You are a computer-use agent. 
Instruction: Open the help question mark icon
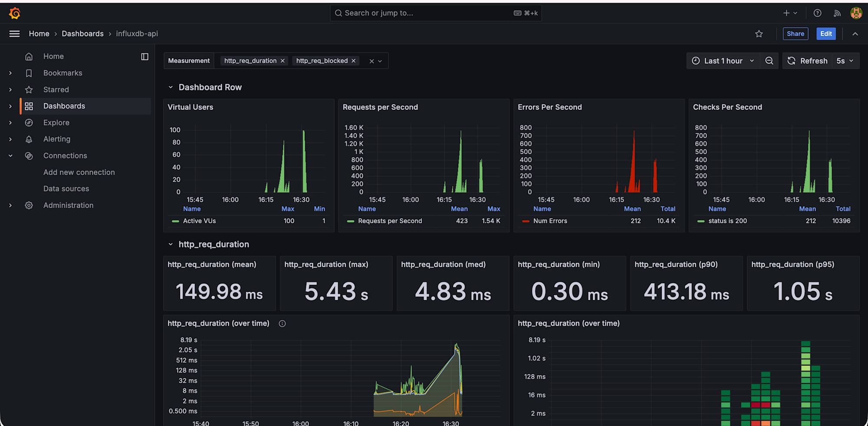(x=817, y=13)
